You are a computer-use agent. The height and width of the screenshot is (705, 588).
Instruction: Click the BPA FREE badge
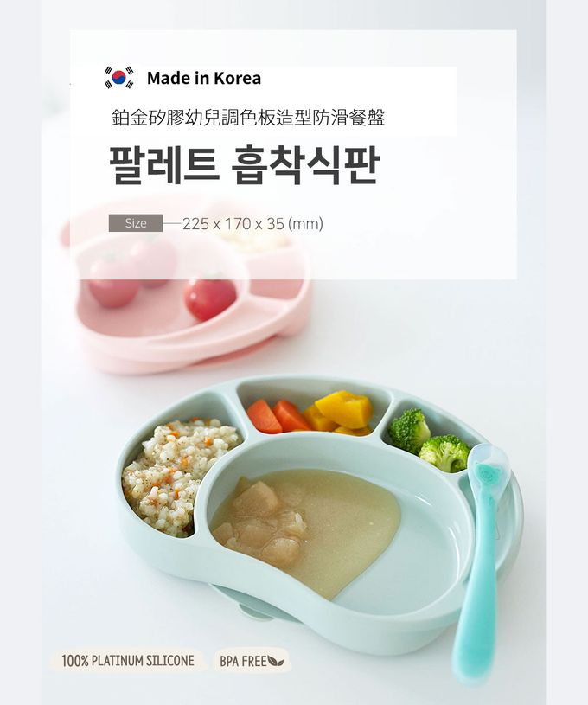click(x=252, y=661)
